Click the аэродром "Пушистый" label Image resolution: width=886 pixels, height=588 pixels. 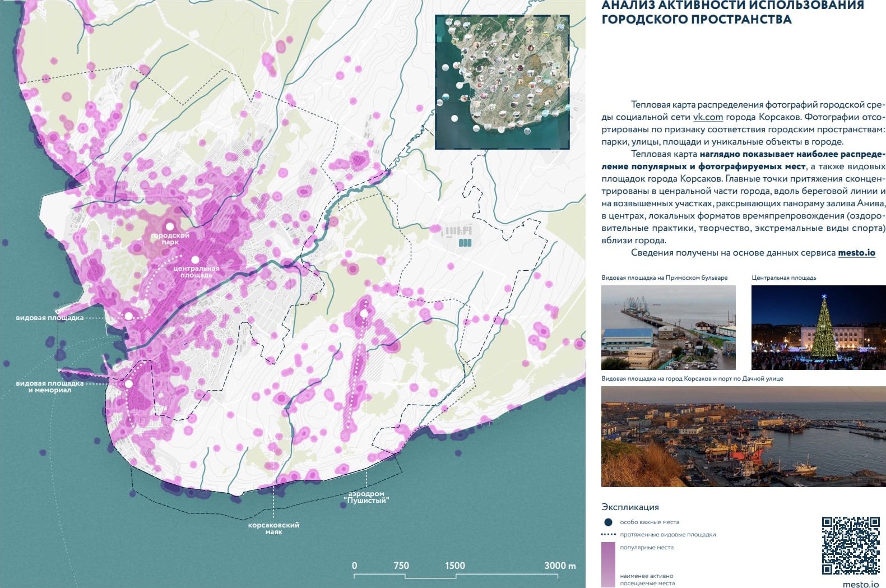click(366, 497)
